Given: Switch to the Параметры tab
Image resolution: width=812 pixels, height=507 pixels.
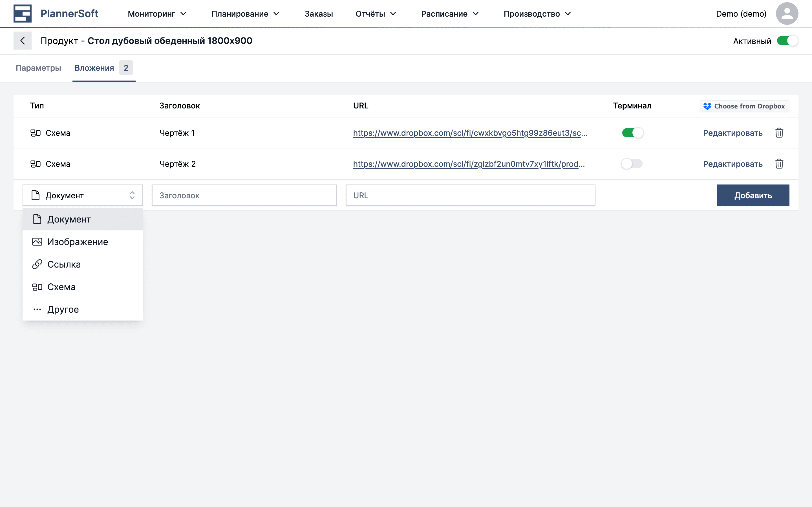Looking at the screenshot, I should 38,68.
